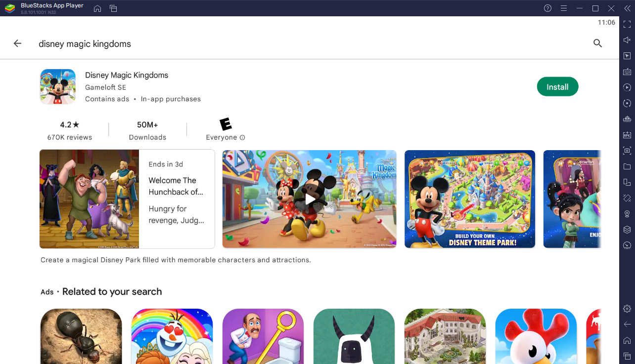This screenshot has height=364, width=635.
Task: Open the Gameloft SE developer link
Action: coord(105,87)
